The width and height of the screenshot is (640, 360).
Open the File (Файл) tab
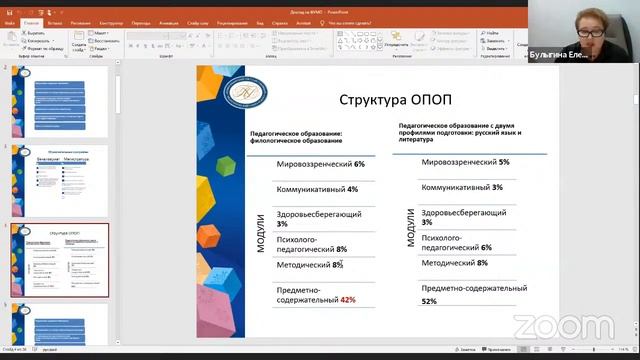tap(9, 23)
